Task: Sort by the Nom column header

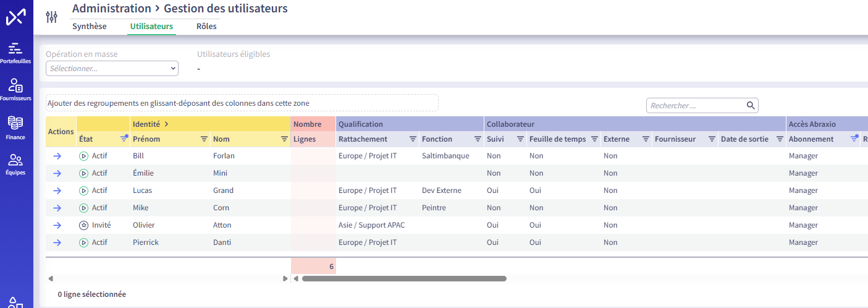Action: click(x=221, y=140)
